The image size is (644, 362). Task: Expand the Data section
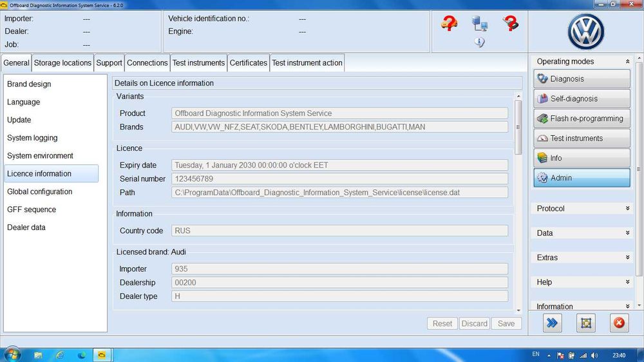click(x=627, y=233)
